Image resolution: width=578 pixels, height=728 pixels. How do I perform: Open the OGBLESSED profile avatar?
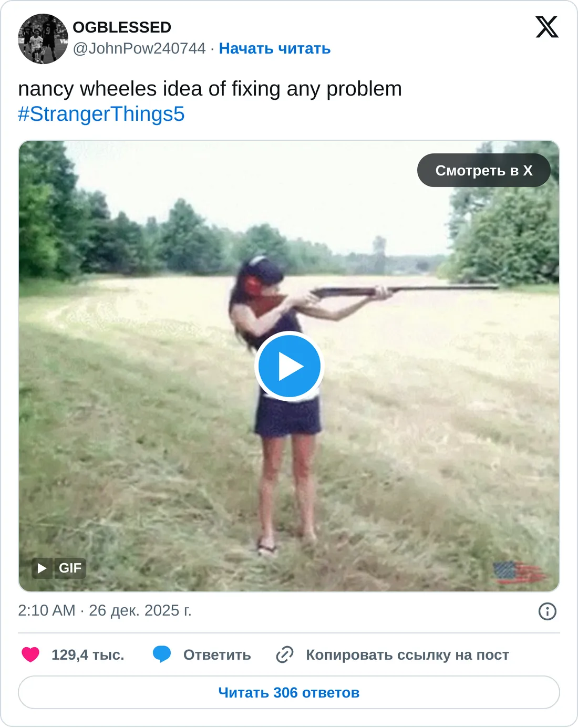(43, 39)
